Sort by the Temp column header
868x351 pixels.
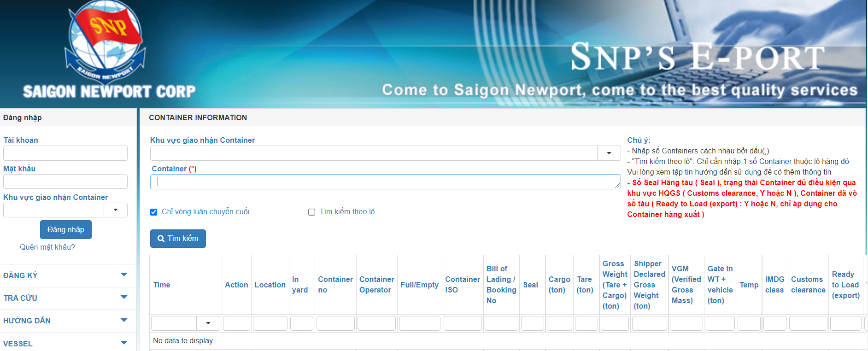point(749,285)
